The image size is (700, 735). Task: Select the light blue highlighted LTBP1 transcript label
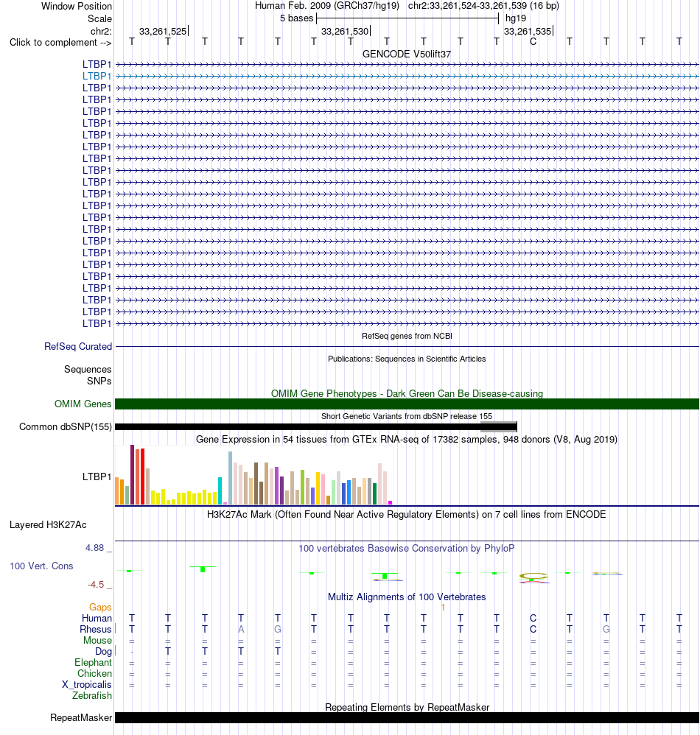coord(97,76)
